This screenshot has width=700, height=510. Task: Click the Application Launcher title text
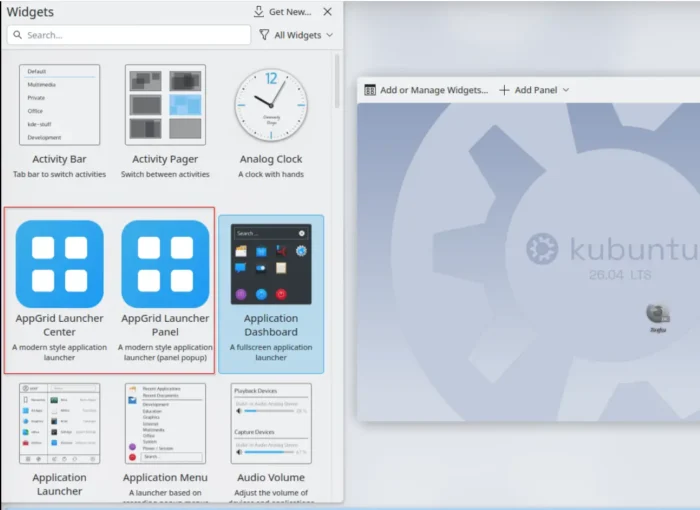click(59, 484)
